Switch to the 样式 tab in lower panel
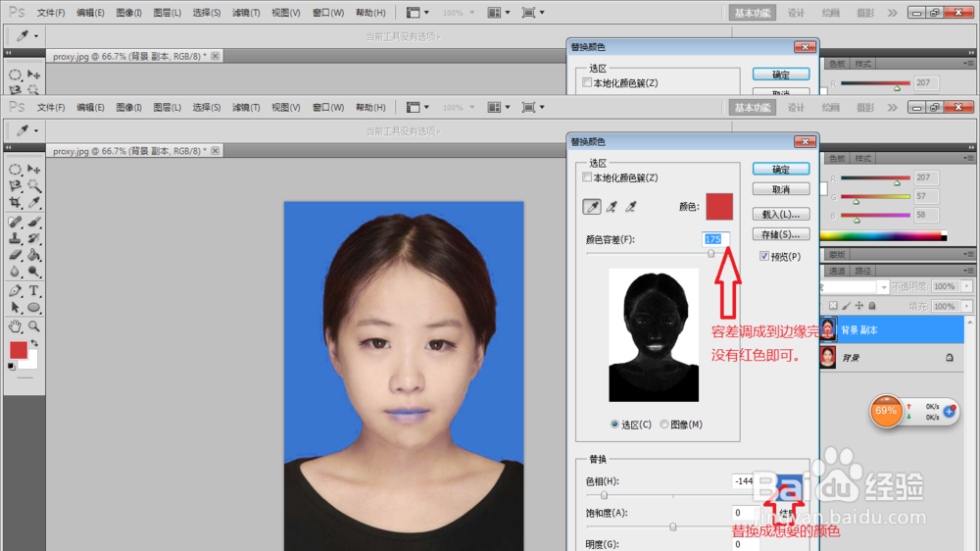This screenshot has height=551, width=980. [x=862, y=158]
